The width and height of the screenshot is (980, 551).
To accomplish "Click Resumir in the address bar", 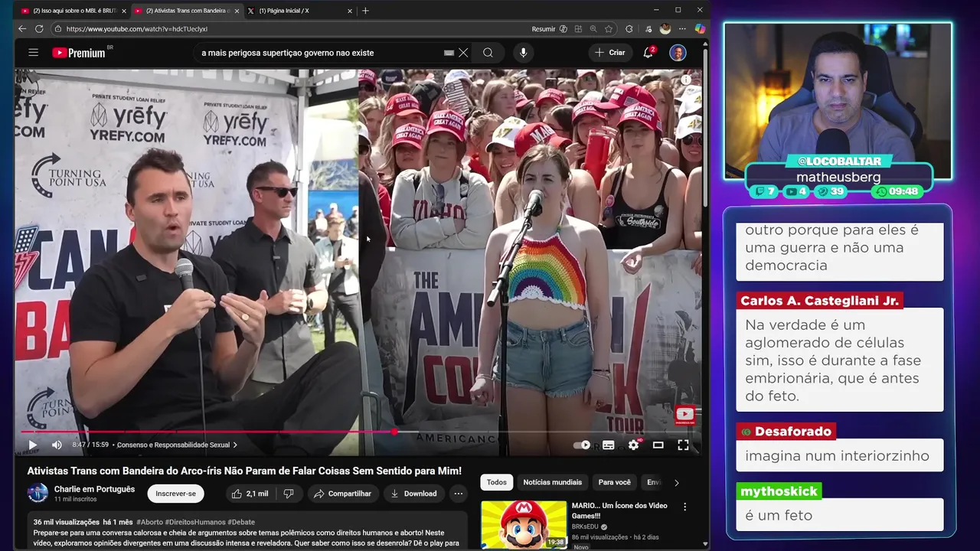I will pos(543,29).
